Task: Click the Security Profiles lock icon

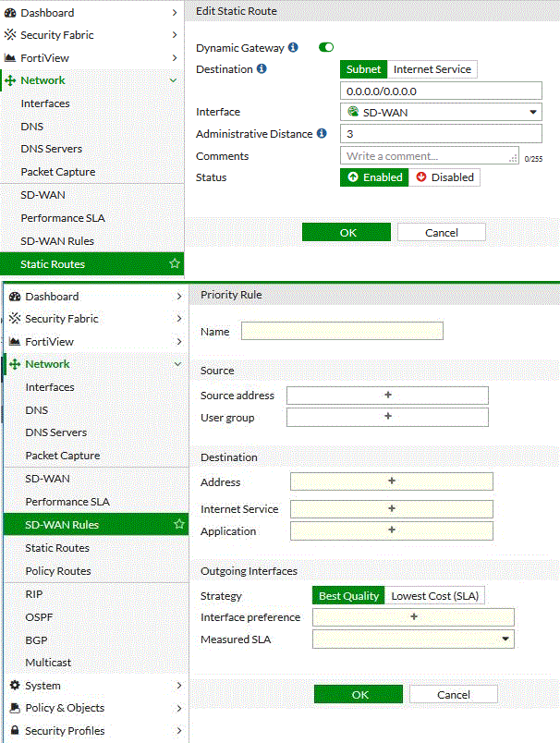Action: click(x=15, y=730)
